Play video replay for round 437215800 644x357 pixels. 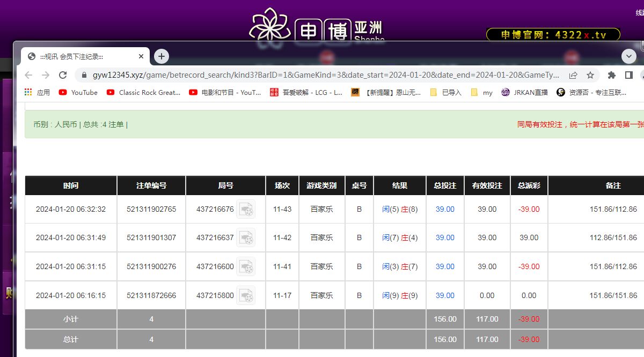tap(246, 295)
